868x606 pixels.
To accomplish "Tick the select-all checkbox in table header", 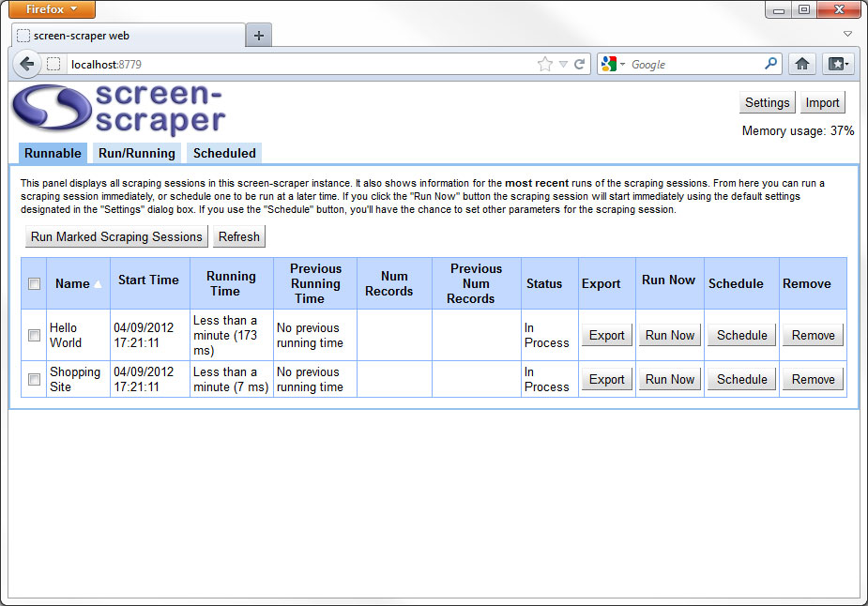I will (x=35, y=284).
